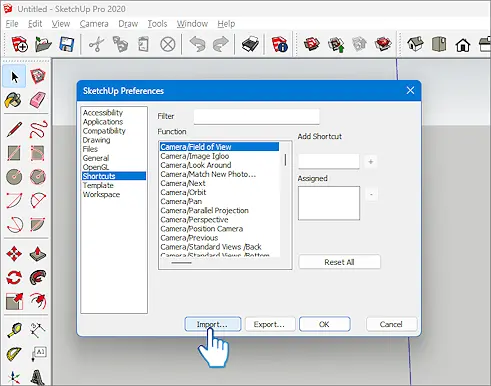Select the Polygon tool

pyautogui.click(x=38, y=177)
